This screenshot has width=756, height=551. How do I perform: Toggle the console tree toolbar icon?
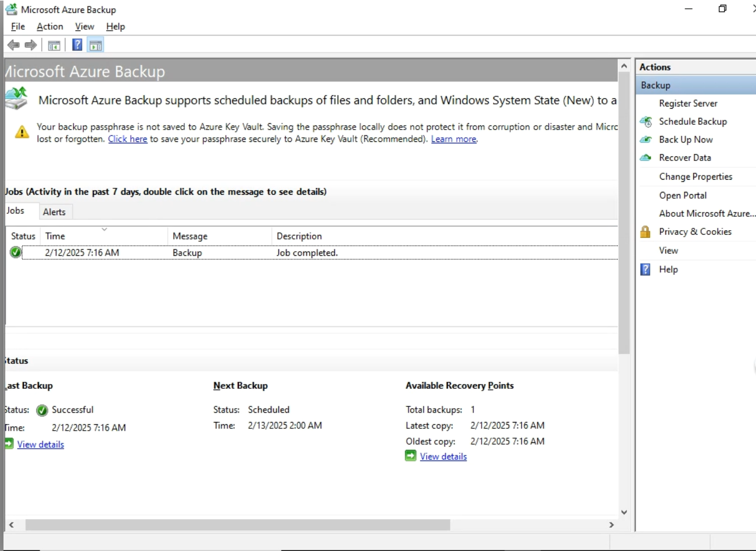pyautogui.click(x=54, y=45)
